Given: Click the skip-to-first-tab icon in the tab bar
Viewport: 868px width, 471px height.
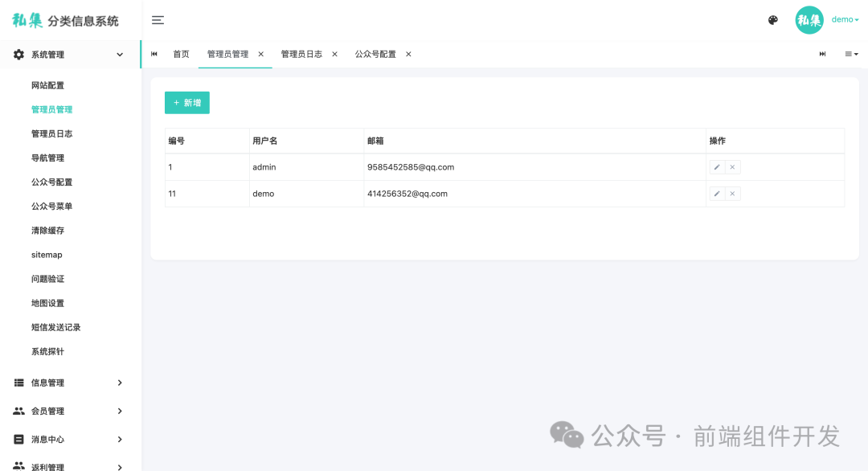Looking at the screenshot, I should click(153, 54).
